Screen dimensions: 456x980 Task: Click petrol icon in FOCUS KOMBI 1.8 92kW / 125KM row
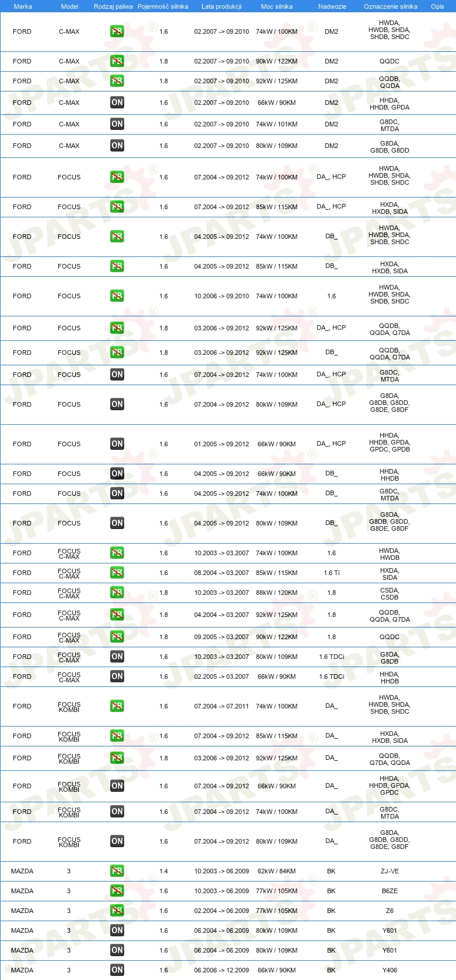(x=117, y=758)
